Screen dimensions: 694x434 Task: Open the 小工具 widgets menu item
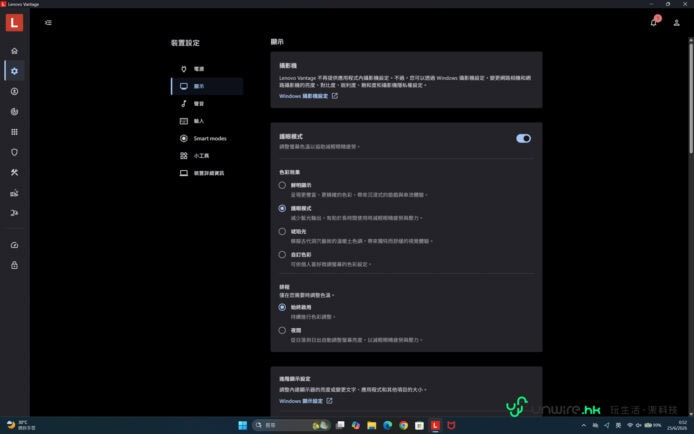pyautogui.click(x=207, y=156)
